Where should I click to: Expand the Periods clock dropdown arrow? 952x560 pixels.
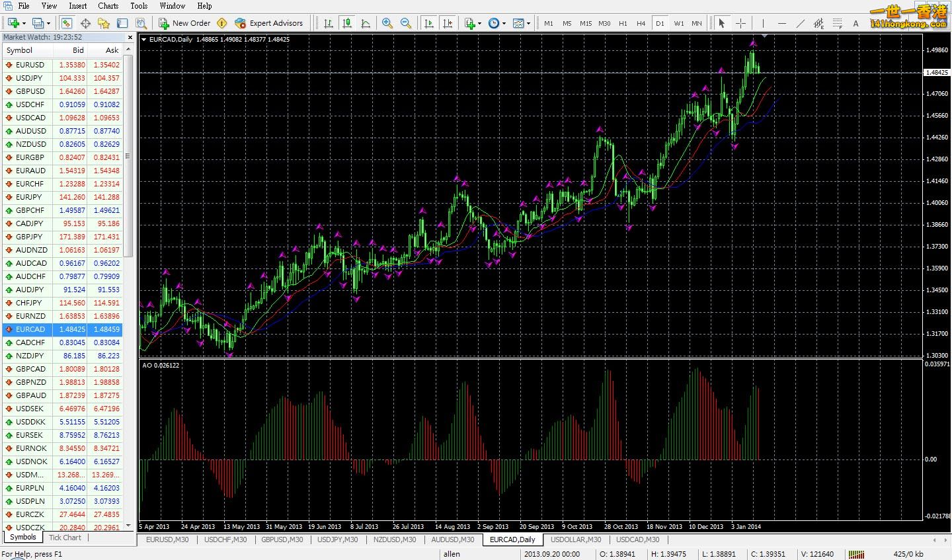click(504, 23)
